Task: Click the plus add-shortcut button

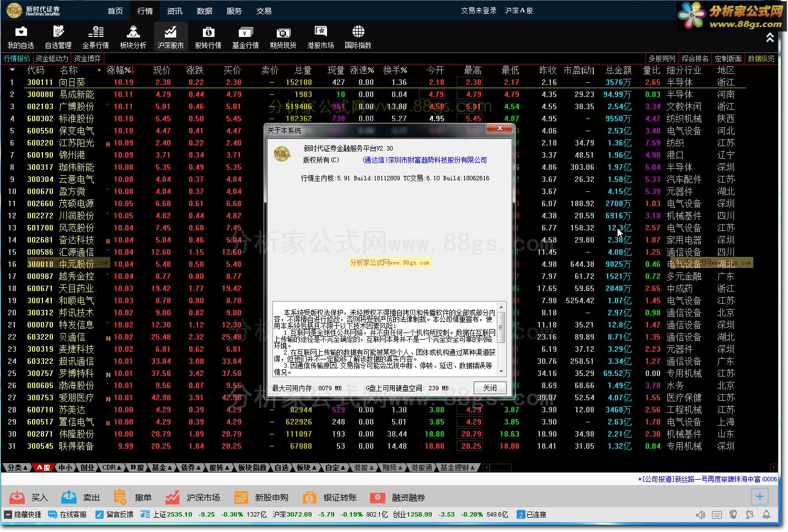Action: pyautogui.click(x=759, y=497)
